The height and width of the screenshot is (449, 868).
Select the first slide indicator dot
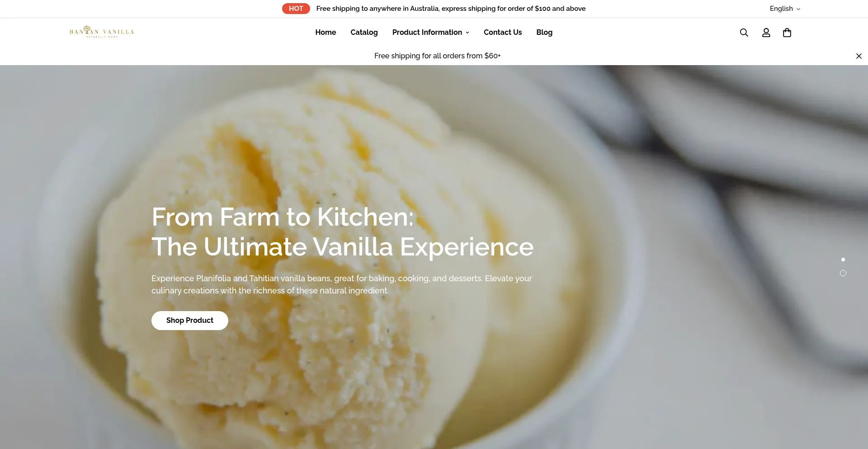point(843,260)
